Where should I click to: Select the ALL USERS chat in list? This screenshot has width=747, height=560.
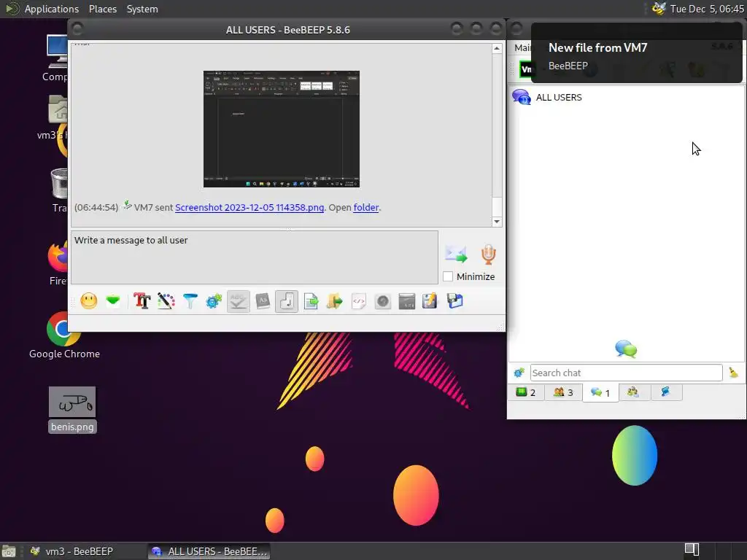(x=626, y=97)
